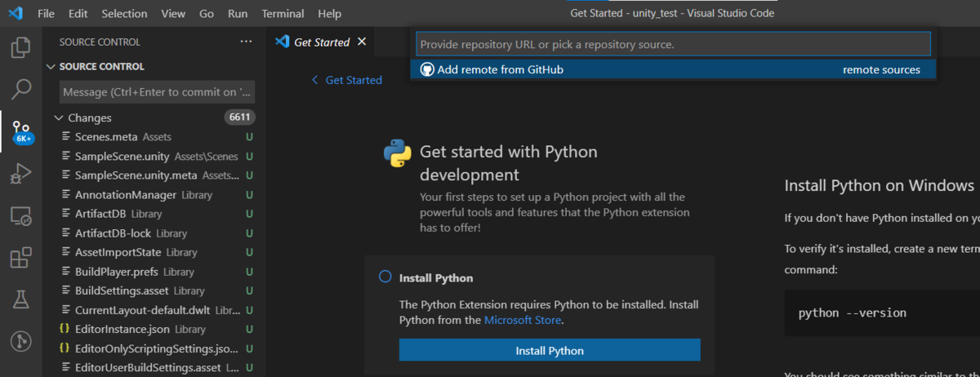Open the Run menu
This screenshot has width=980, height=377.
point(238,14)
